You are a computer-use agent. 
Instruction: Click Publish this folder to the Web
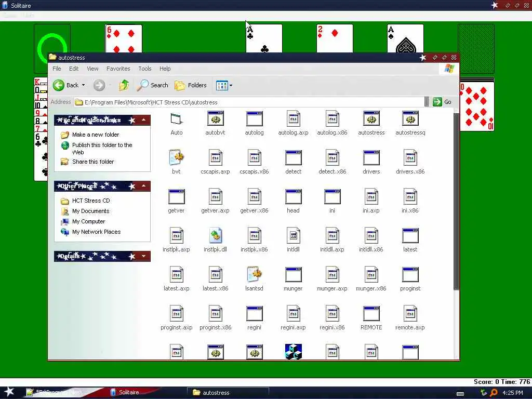[x=102, y=148]
